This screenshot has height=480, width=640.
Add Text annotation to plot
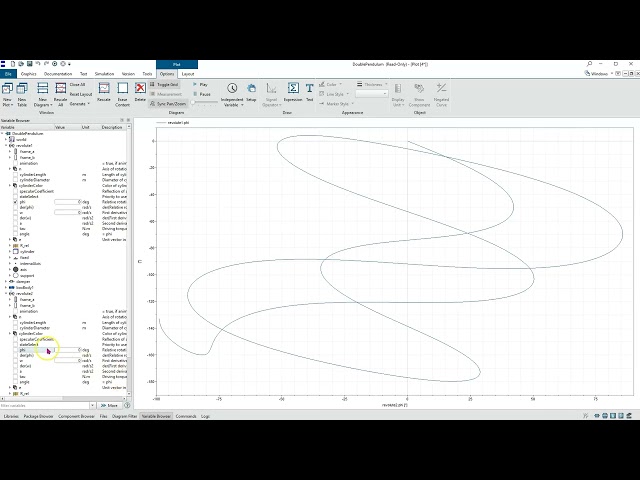pyautogui.click(x=309, y=92)
